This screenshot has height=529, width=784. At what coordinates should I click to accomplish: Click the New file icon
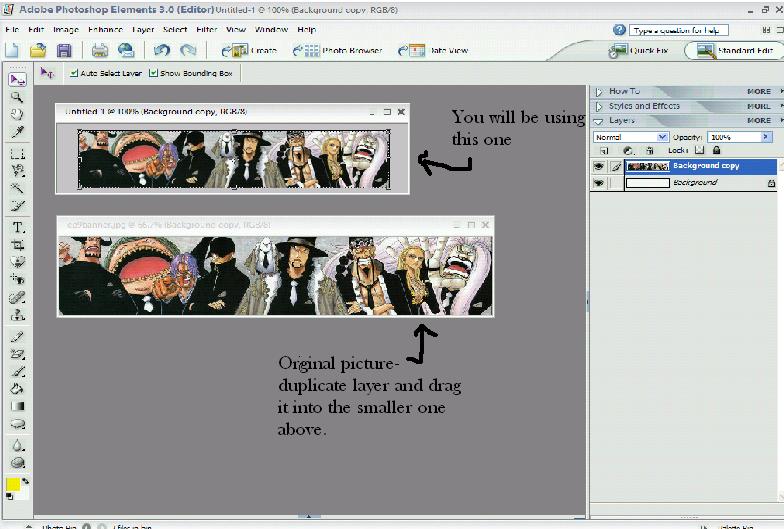pyautogui.click(x=12, y=50)
